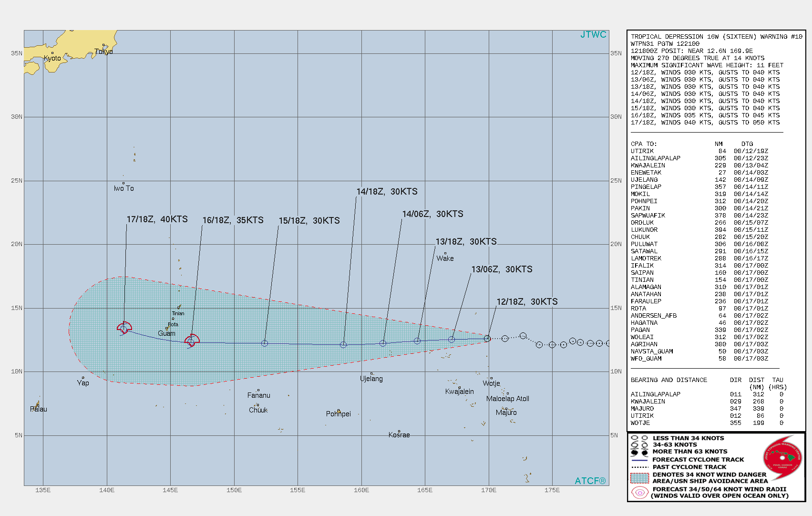Click the 12/18Z current position circle

click(487, 339)
